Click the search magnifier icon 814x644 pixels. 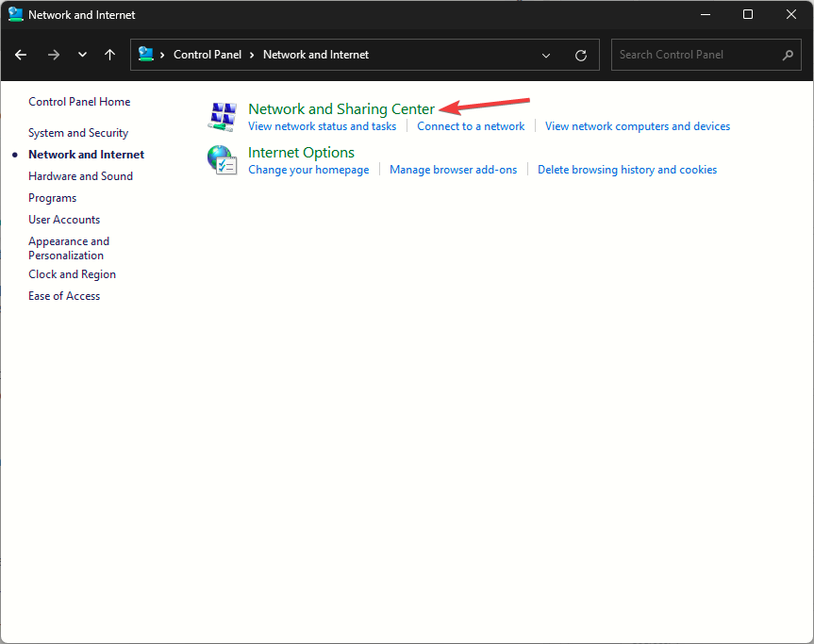click(x=789, y=55)
